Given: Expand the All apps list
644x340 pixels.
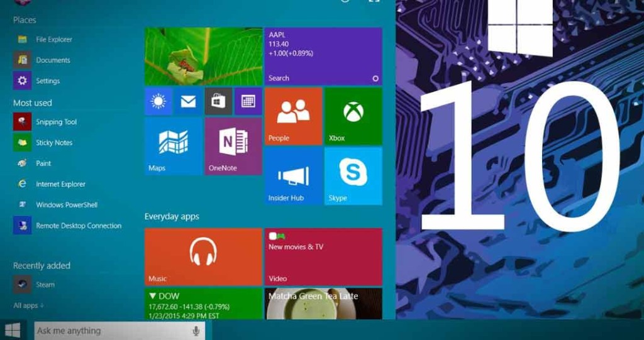Looking at the screenshot, I should point(28,305).
